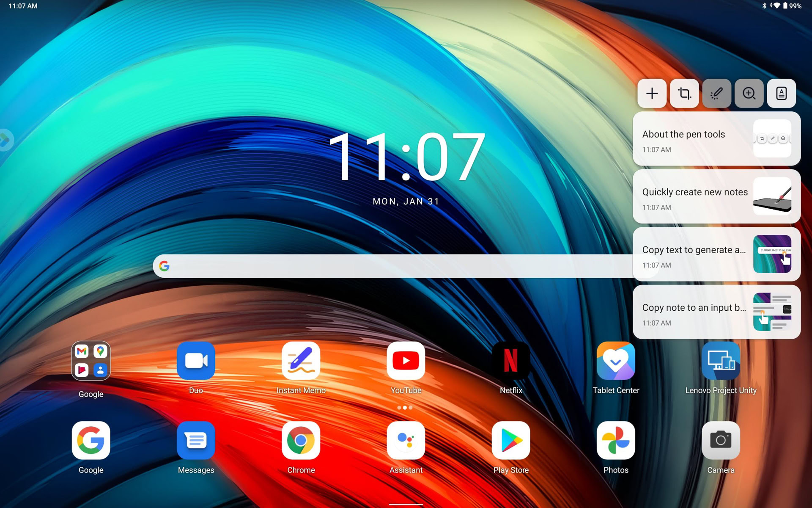Tap the plus button to create new note
The height and width of the screenshot is (508, 812).
pos(652,93)
